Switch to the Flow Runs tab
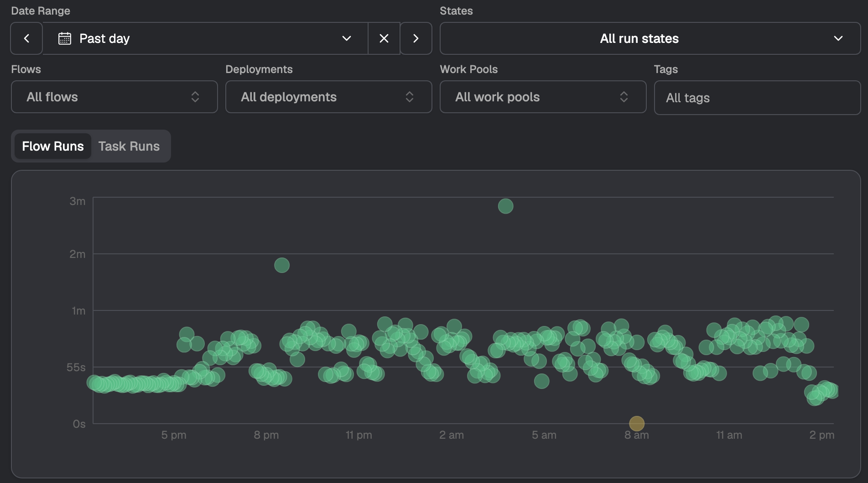 (53, 146)
